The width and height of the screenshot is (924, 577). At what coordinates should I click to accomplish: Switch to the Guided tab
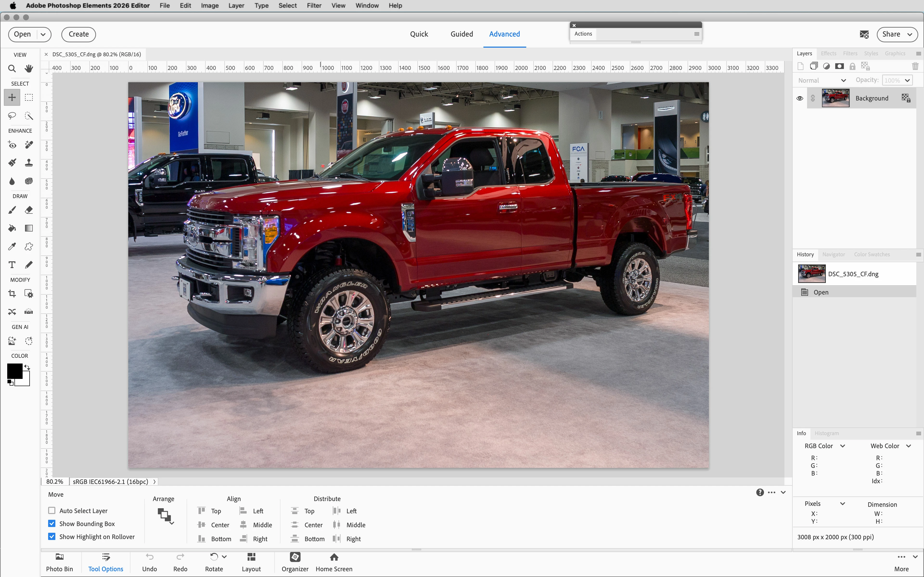click(461, 34)
